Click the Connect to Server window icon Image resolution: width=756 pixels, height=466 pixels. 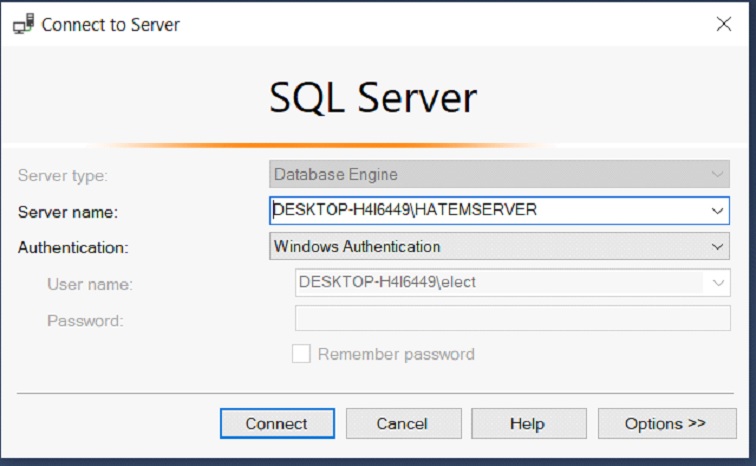(24, 24)
